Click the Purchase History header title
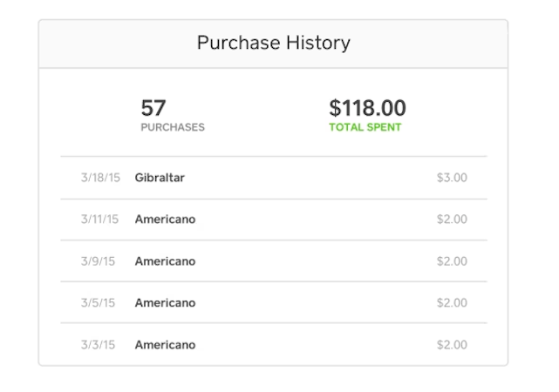The width and height of the screenshot is (559, 392). coord(273,43)
